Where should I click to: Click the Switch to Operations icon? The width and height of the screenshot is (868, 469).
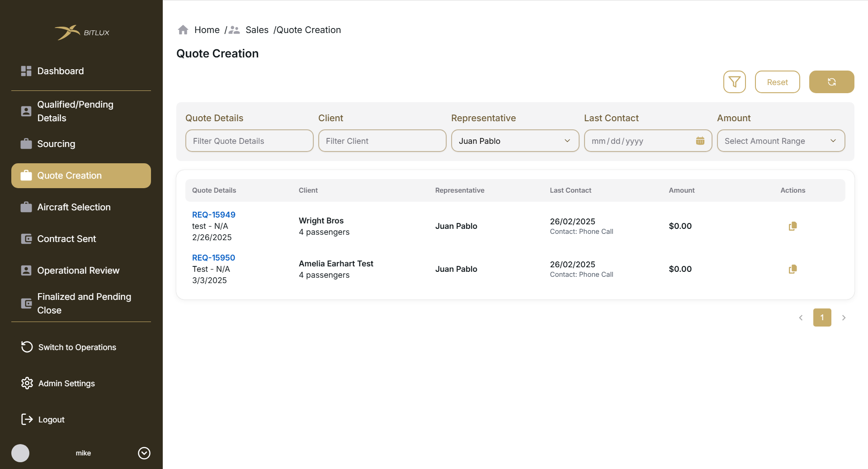pyautogui.click(x=27, y=347)
